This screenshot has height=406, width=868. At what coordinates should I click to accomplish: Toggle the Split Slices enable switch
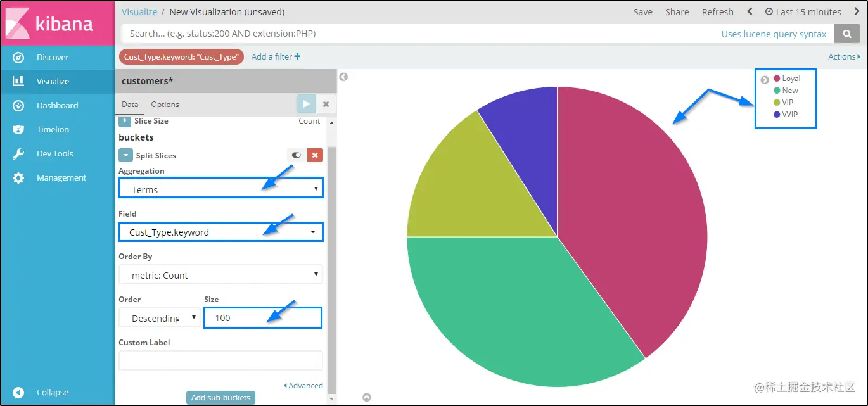296,155
